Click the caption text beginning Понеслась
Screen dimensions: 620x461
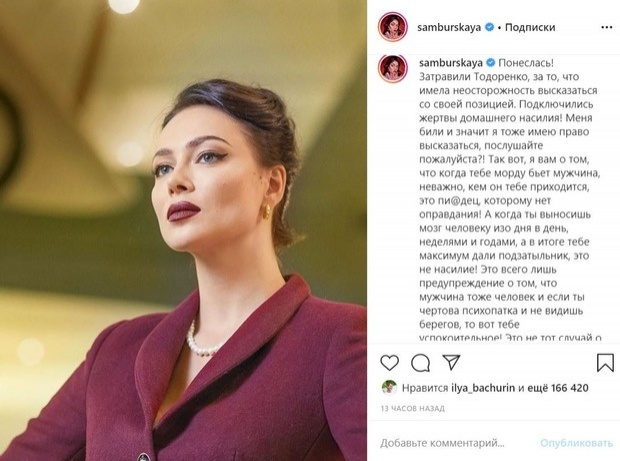510,200
